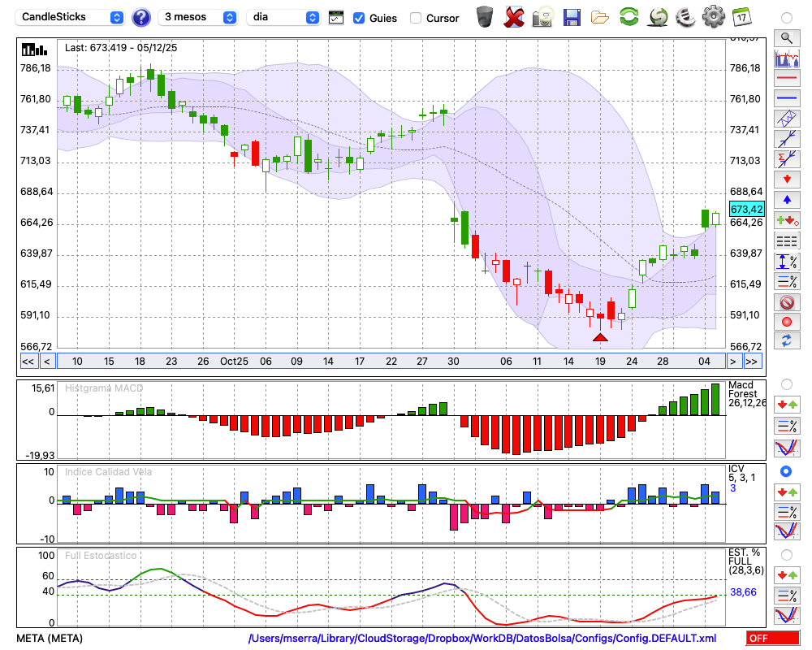Viewport: 812px width, 650px height.
Task: Click the red triangle marker on chart
Action: coord(600,336)
